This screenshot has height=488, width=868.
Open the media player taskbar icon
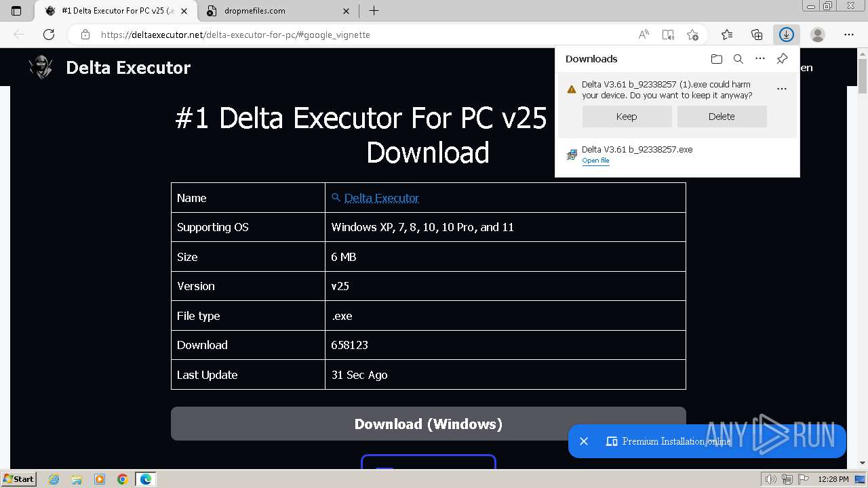click(100, 479)
